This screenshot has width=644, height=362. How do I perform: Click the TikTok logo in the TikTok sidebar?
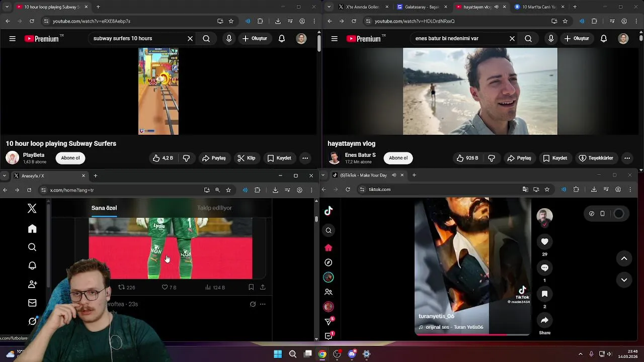[329, 211]
